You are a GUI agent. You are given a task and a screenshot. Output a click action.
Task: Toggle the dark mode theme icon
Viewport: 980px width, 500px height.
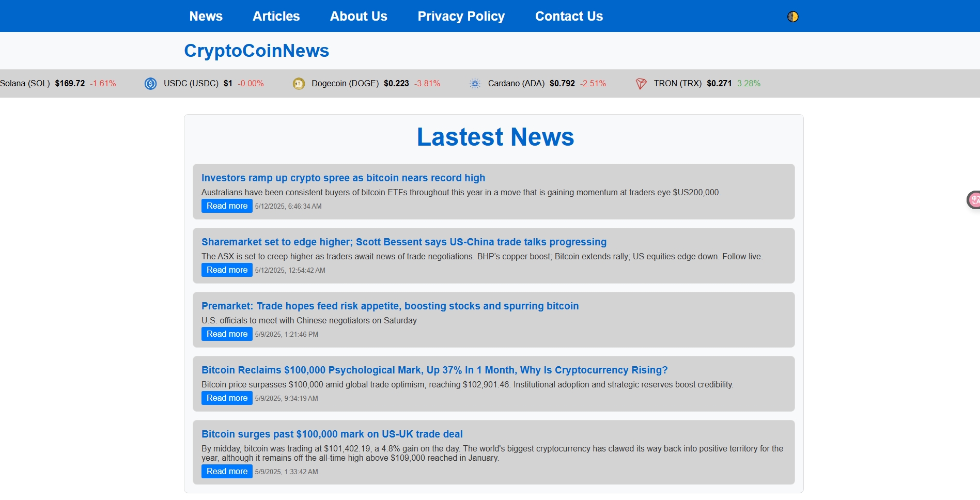tap(792, 17)
